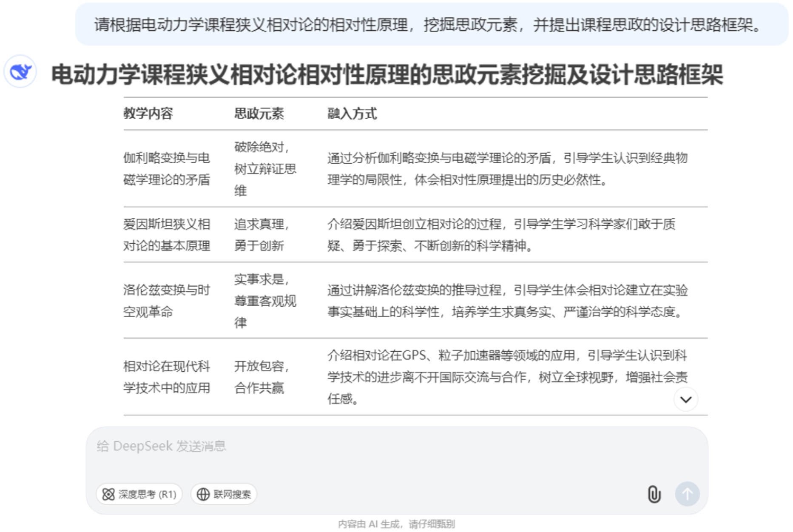This screenshot has width=793, height=532.
Task: Click the 内容由 AI 生成 disclaimer text
Action: [x=396, y=524]
